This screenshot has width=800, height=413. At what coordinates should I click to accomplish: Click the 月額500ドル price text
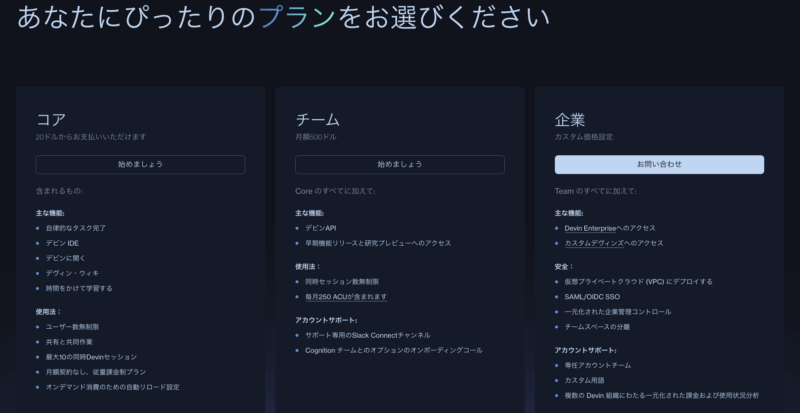(x=315, y=137)
